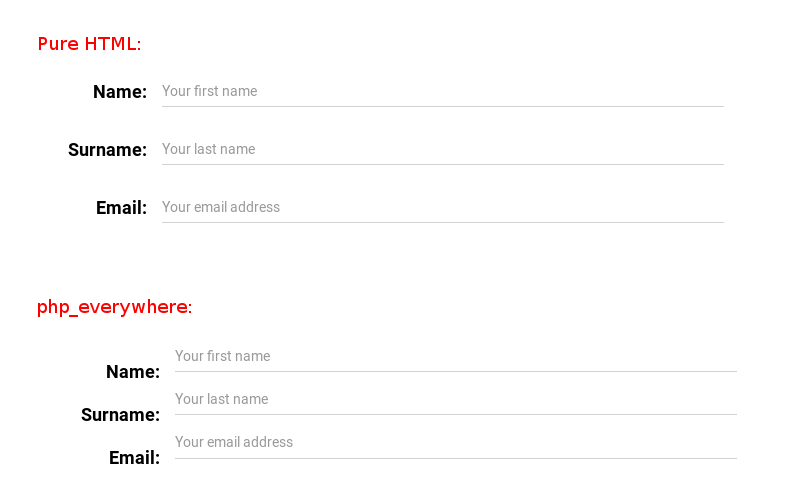Focus the php_everywhere first name field
The height and width of the screenshot is (500, 800).
point(456,357)
